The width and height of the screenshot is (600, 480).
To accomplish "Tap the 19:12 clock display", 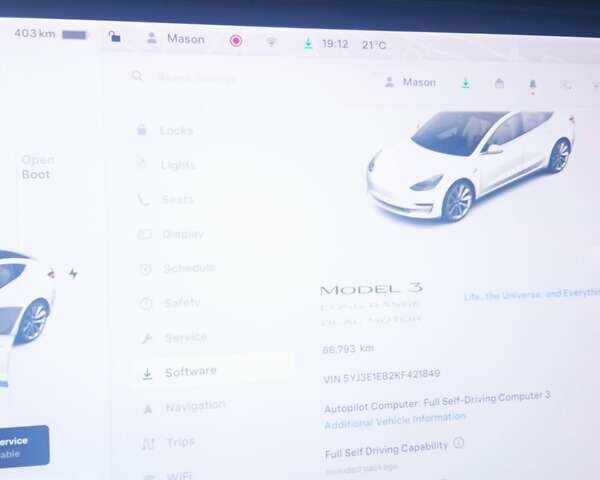I will coord(335,44).
